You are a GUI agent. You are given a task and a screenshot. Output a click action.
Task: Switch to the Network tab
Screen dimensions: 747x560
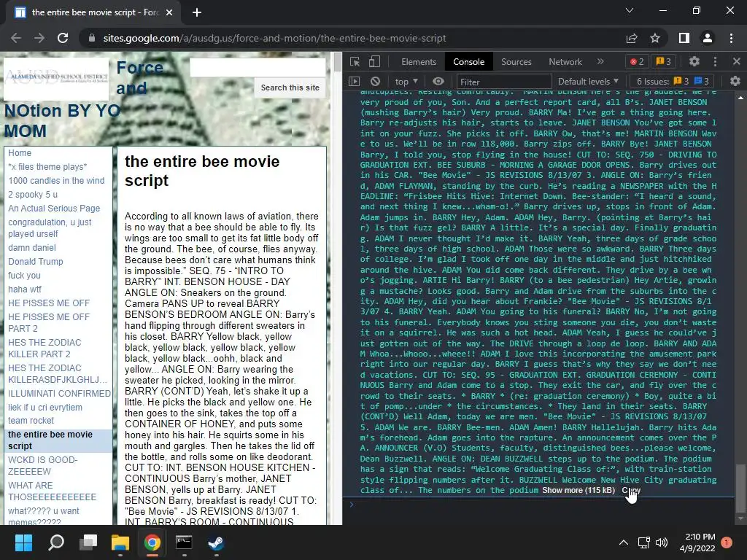565,62
